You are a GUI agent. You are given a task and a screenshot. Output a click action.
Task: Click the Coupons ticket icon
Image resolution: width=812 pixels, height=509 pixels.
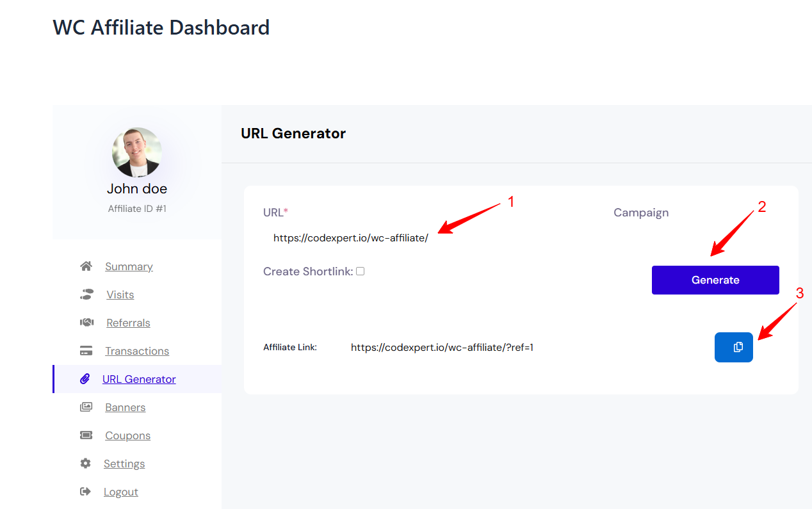click(x=86, y=435)
